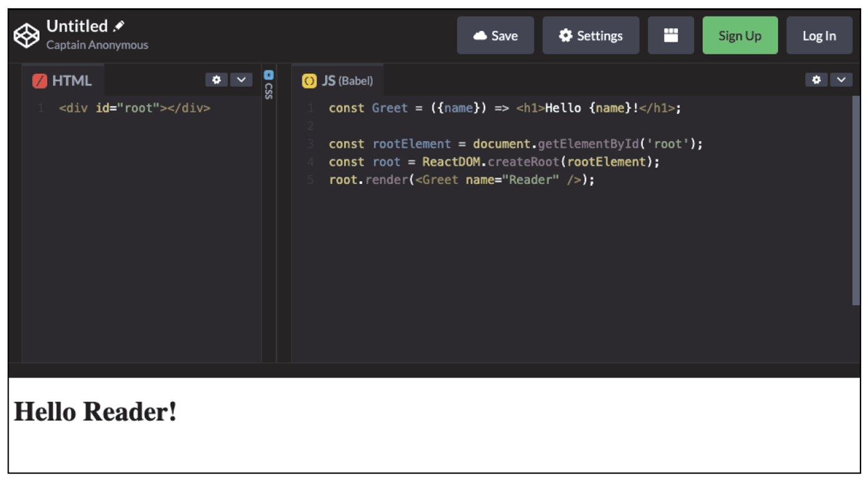Screen dimensions: 868x483
Task: Open the HTML editor settings gear
Action: click(216, 80)
